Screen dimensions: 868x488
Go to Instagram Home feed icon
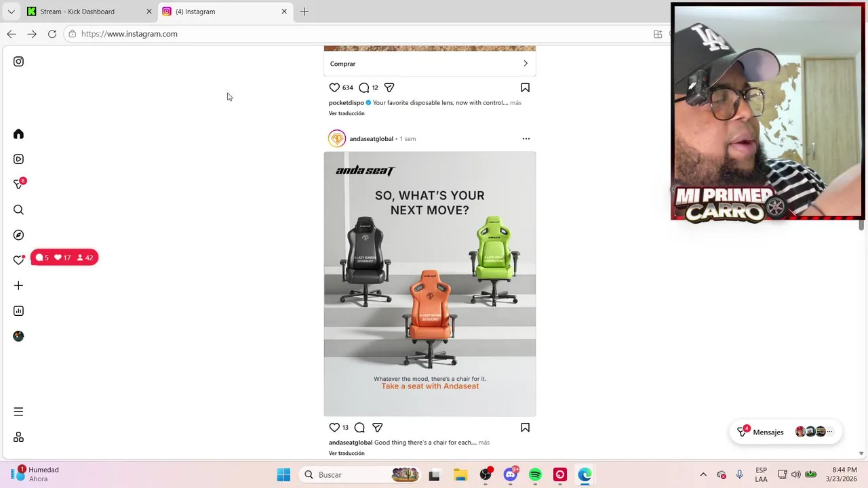pyautogui.click(x=18, y=134)
